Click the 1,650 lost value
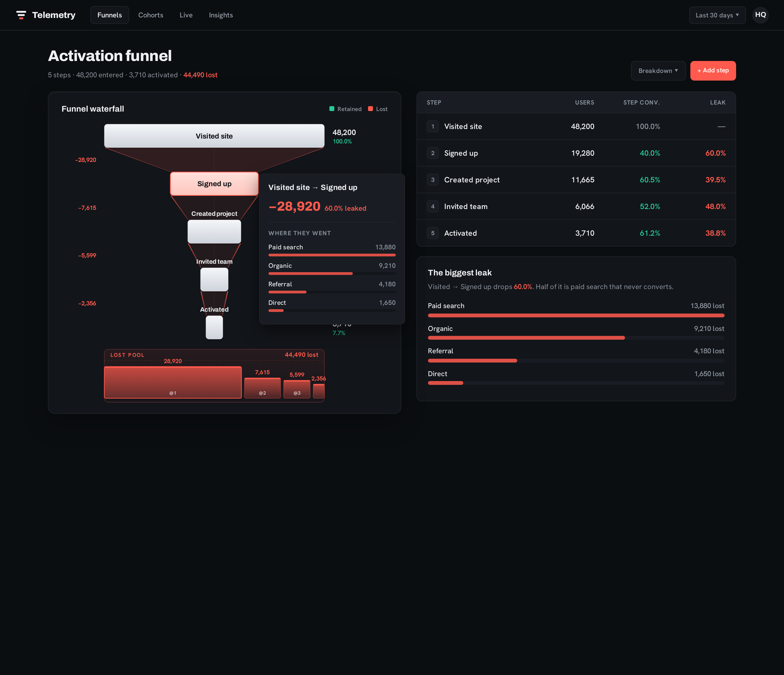The image size is (784, 675). tap(709, 373)
